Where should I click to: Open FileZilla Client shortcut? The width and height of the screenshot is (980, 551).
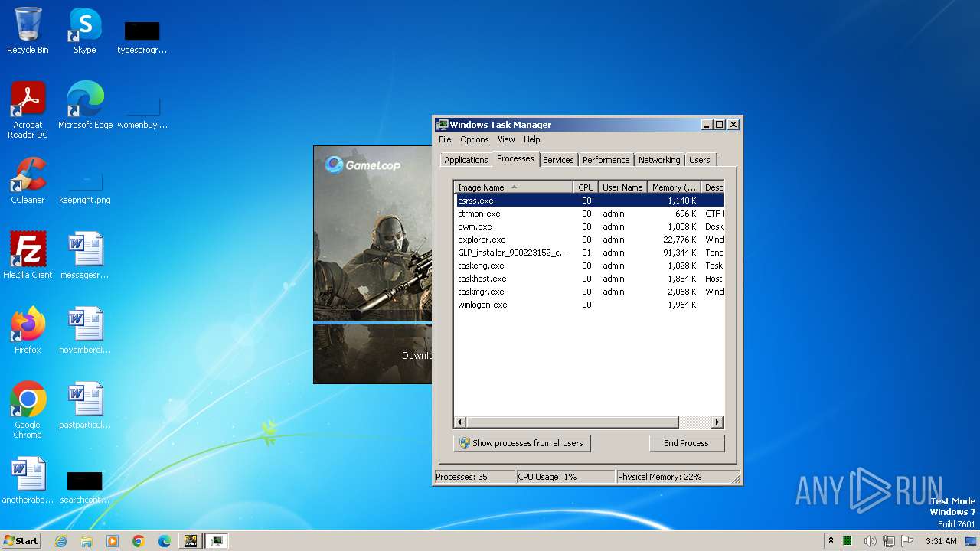point(28,255)
